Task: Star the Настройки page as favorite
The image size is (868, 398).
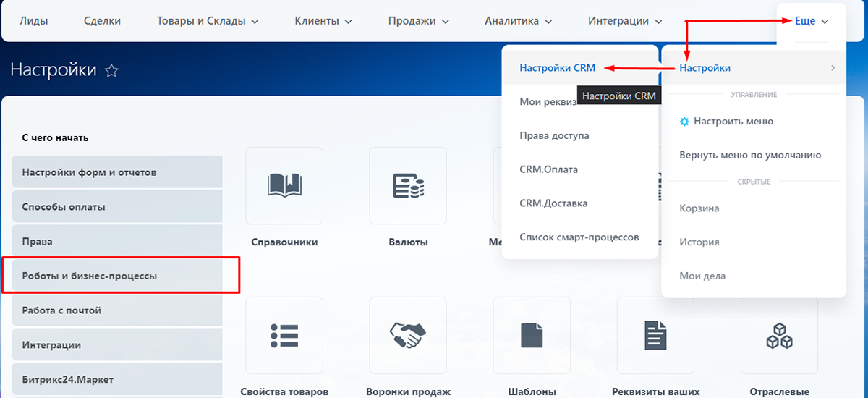Action: point(111,71)
